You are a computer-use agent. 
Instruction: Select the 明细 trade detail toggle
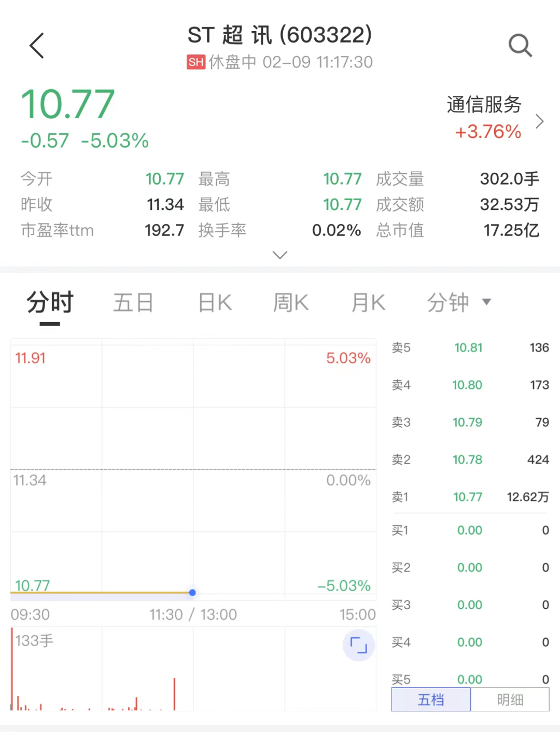coord(510,699)
